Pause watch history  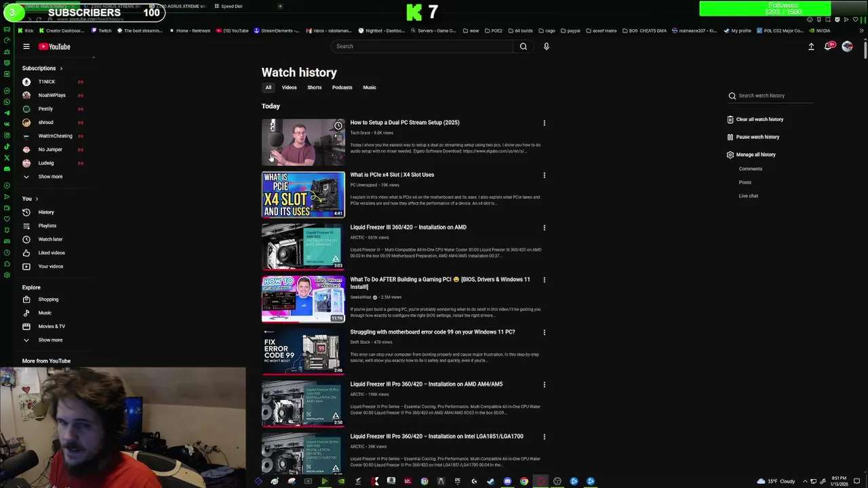tap(753, 137)
